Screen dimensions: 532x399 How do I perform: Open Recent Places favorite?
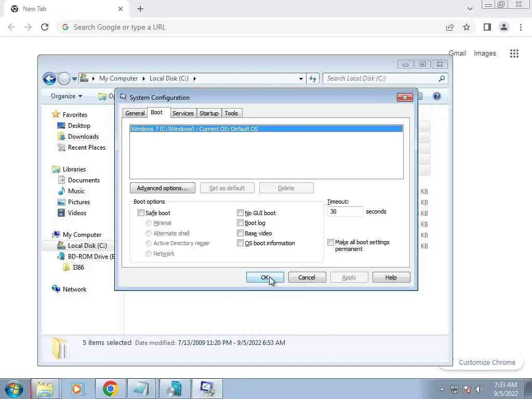87,147
